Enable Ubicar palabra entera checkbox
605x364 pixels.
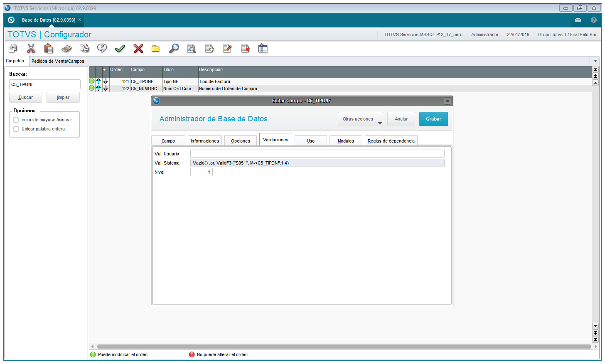pyautogui.click(x=16, y=129)
